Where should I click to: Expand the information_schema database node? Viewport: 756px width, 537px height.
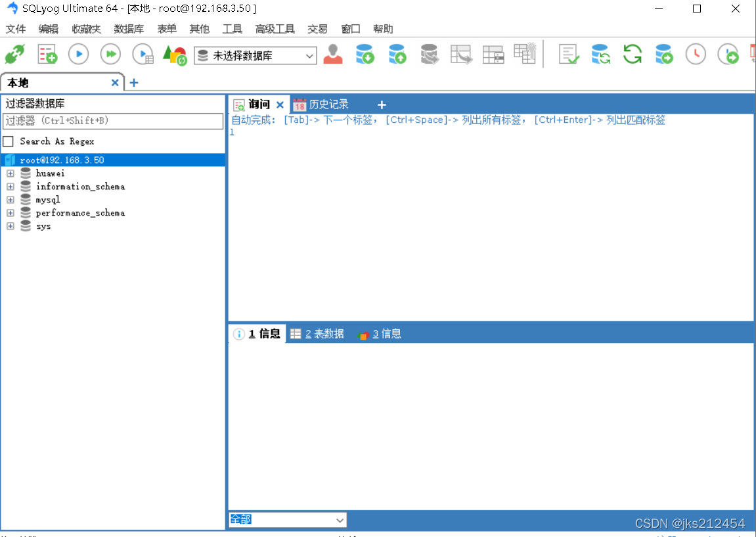click(x=10, y=187)
